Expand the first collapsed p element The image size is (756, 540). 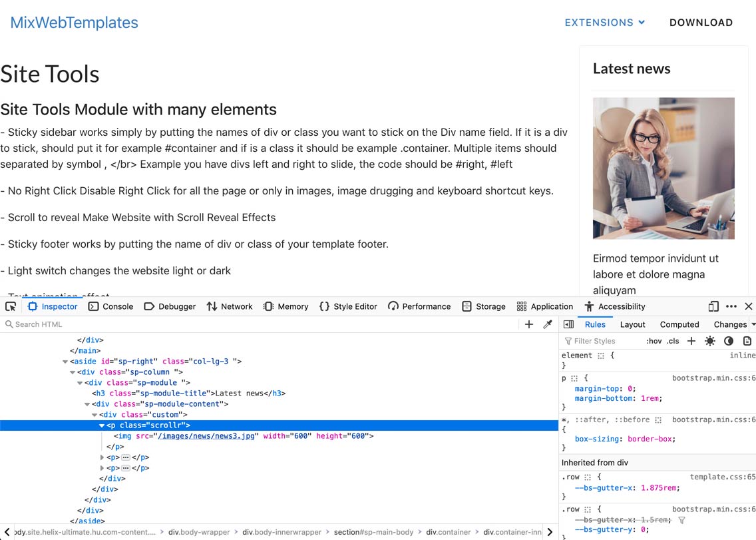(x=102, y=457)
